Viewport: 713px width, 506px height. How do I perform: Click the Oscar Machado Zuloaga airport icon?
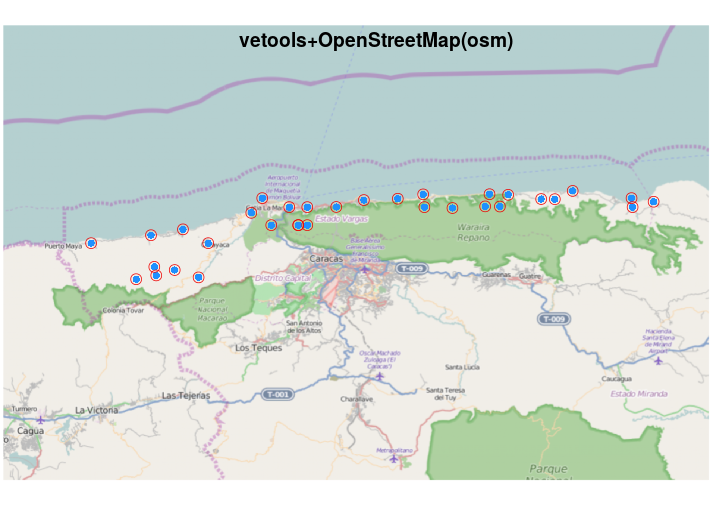pyautogui.click(x=379, y=378)
